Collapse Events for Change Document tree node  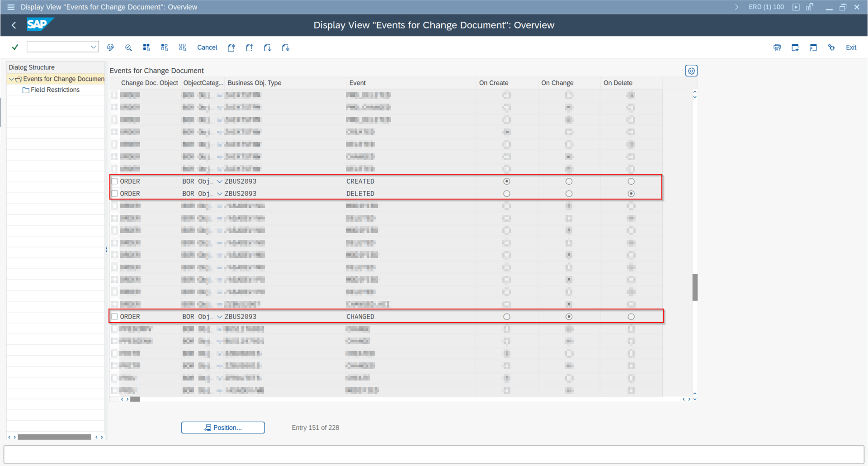coord(11,79)
